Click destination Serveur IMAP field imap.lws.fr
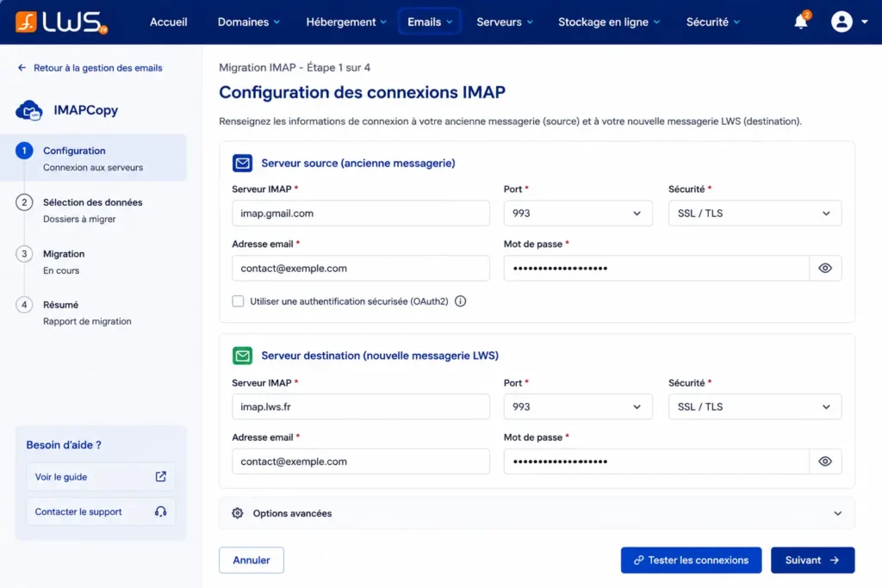Image resolution: width=882 pixels, height=588 pixels. tap(361, 406)
